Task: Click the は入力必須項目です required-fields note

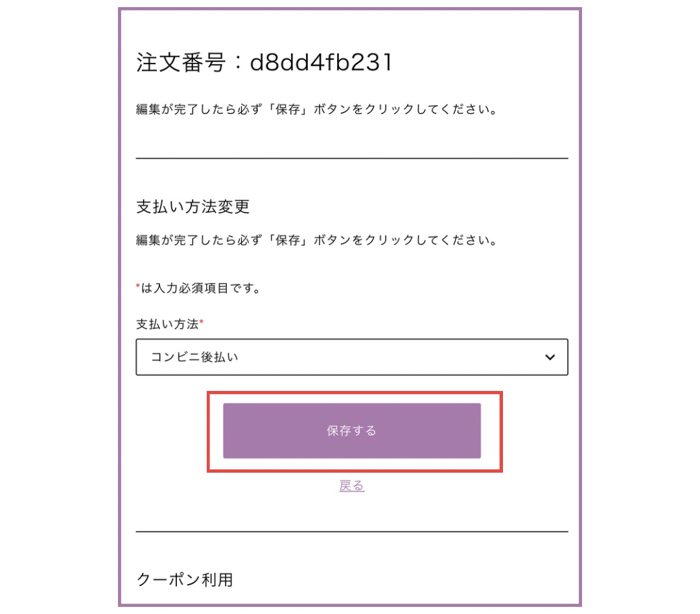Action: click(201, 288)
